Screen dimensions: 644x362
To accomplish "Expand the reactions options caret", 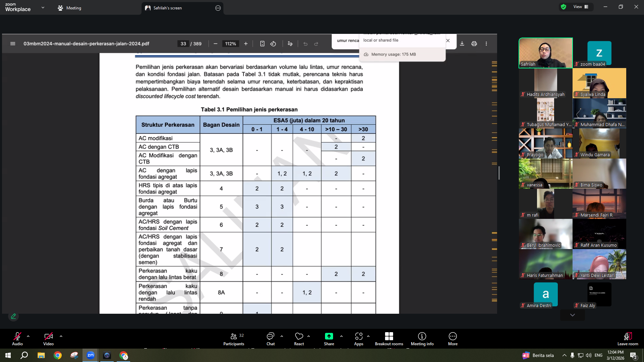I will [x=309, y=336].
